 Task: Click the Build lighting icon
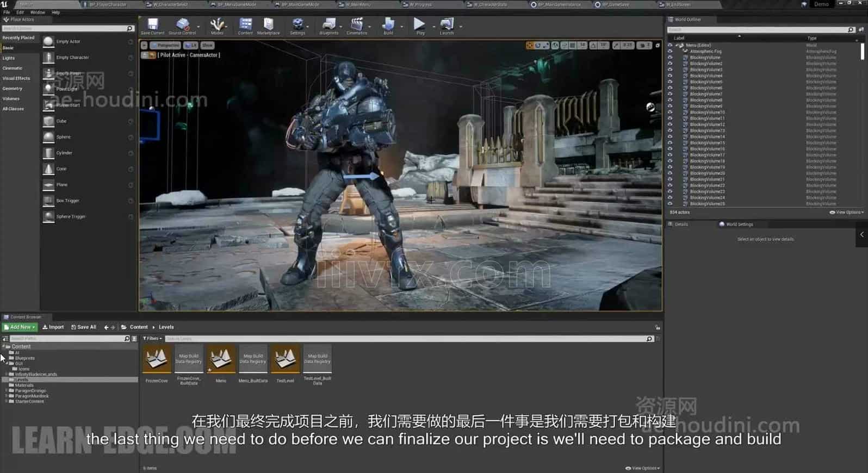point(388,25)
